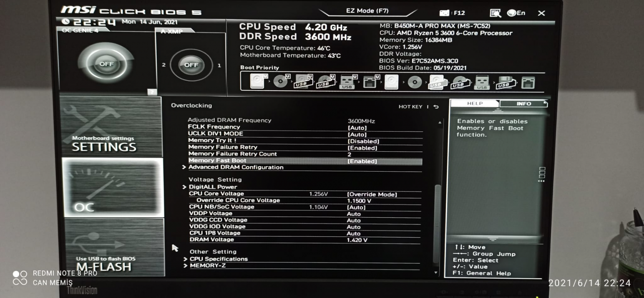Screen dimensions: 644x298
Task: Change language with the En globe icon
Action: (516, 13)
